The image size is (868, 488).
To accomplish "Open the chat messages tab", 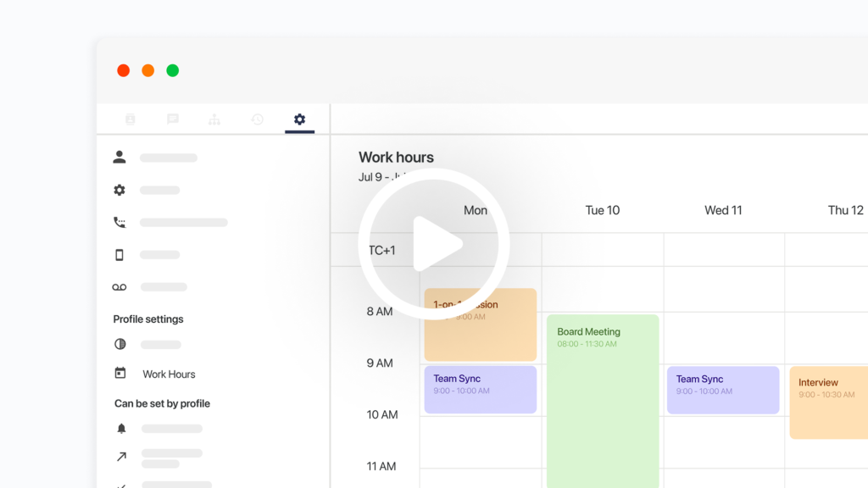I will coord(173,119).
